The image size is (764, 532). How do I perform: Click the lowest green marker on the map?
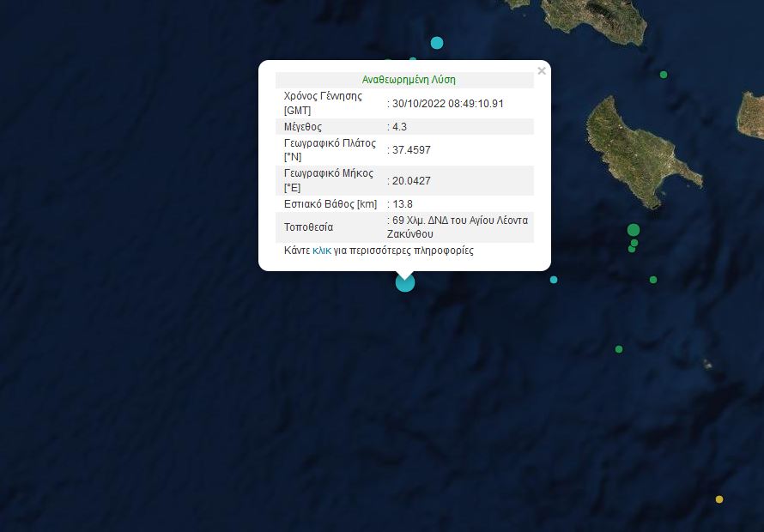click(619, 349)
